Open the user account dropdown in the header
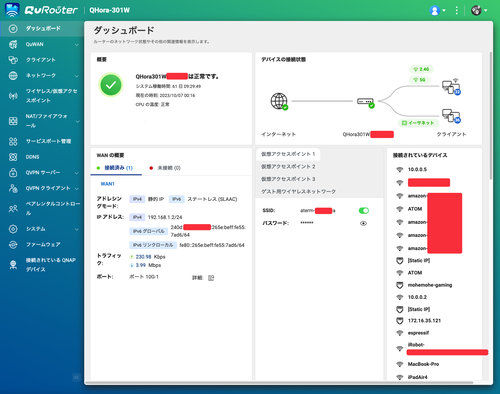This screenshot has height=394, width=500. pos(437,11)
